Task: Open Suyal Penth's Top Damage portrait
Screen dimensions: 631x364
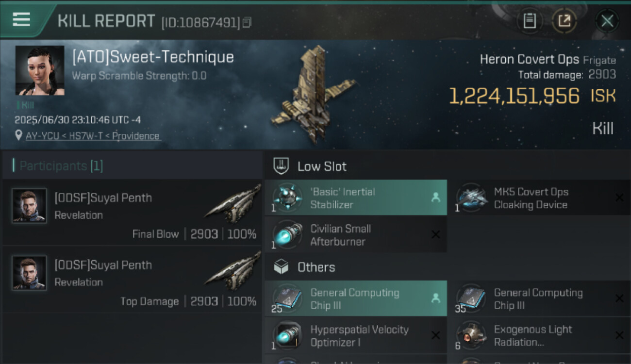Action: (30, 273)
